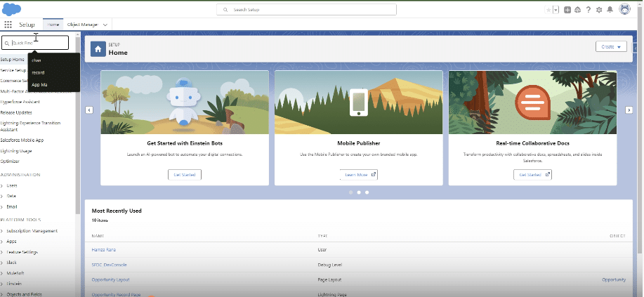This screenshot has height=297, width=644.
Task: Click the Einstein Bots card image
Action: click(x=185, y=103)
